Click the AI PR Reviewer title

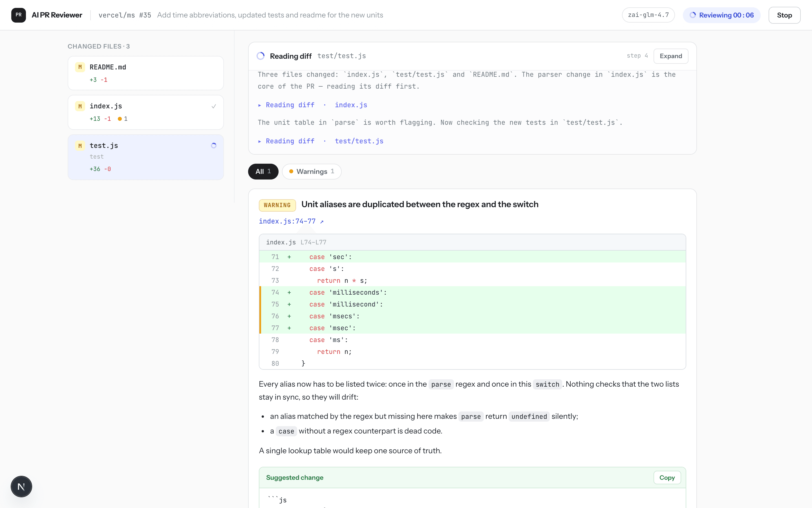pyautogui.click(x=57, y=15)
